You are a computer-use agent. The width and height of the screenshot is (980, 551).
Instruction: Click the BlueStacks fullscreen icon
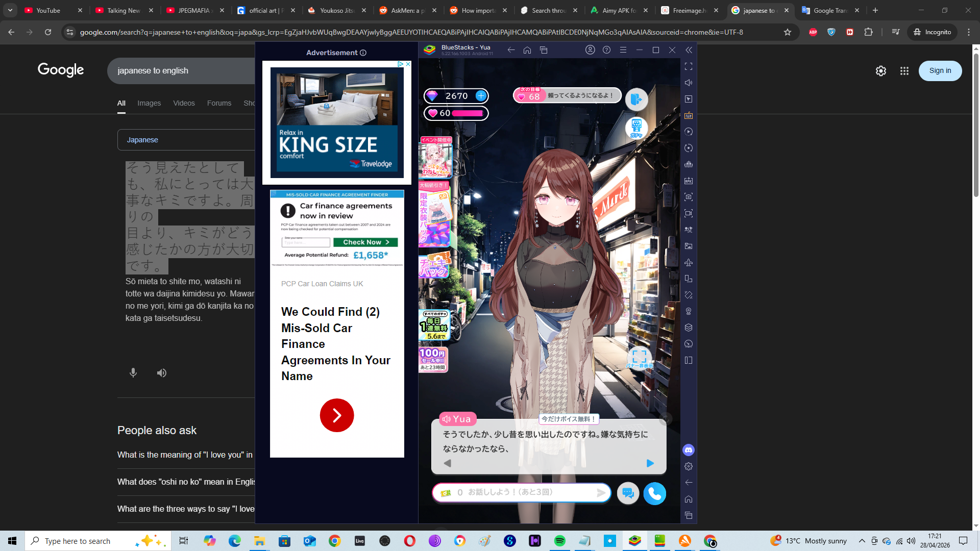689,66
